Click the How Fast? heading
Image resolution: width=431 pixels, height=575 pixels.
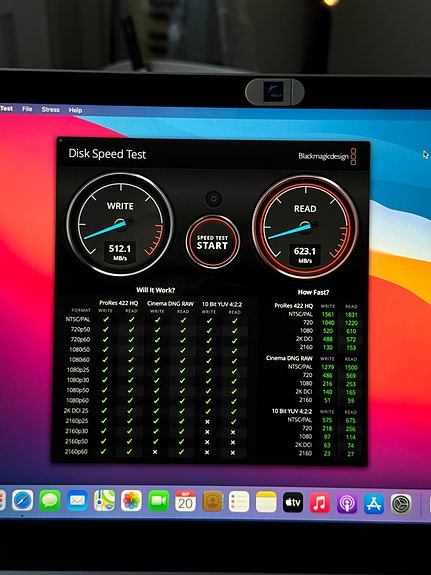(313, 292)
